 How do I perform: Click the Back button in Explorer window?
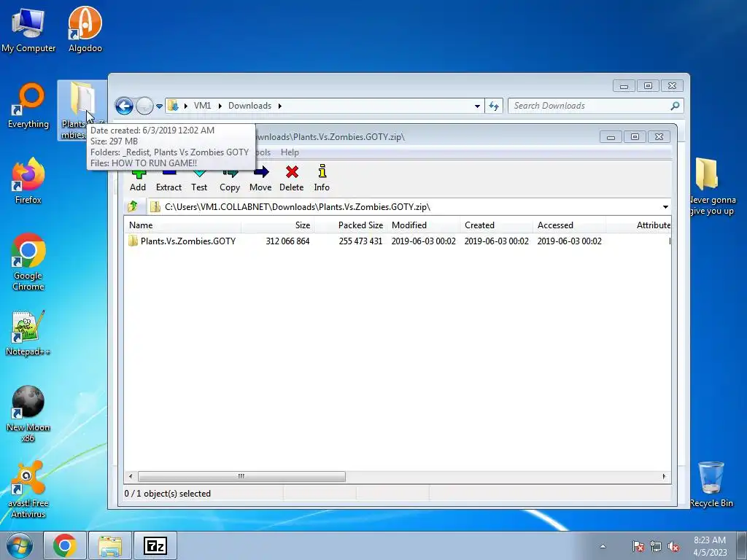tap(124, 106)
